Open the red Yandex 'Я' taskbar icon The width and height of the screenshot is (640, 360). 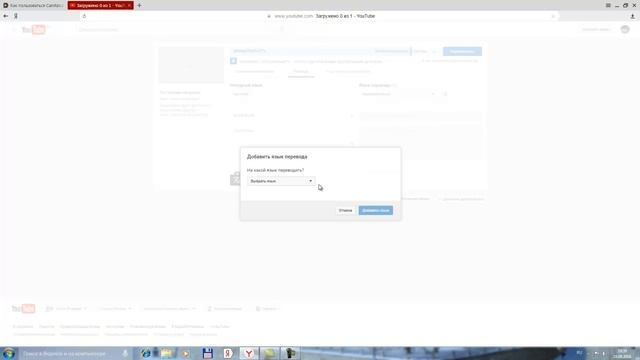pyautogui.click(x=228, y=353)
